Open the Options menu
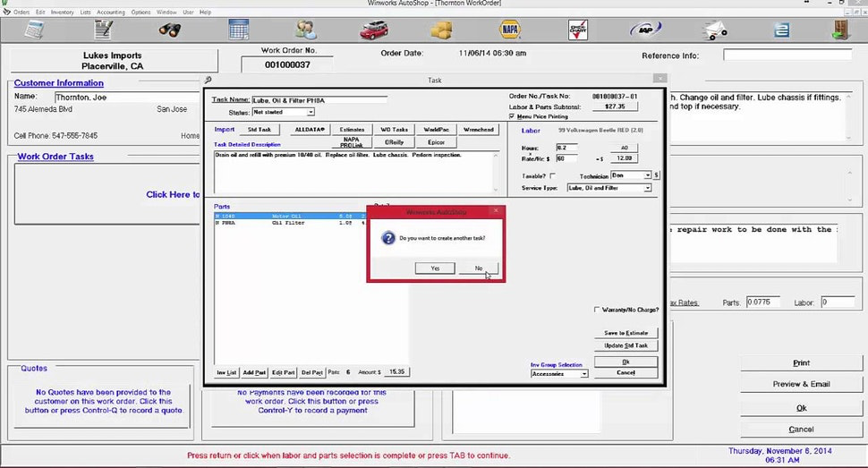The image size is (868, 468). 140,13
